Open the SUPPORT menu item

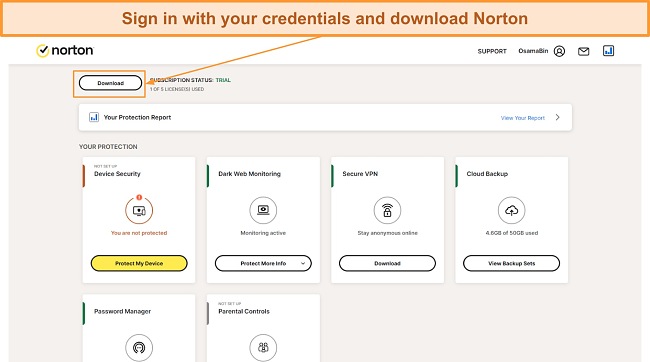(x=492, y=51)
